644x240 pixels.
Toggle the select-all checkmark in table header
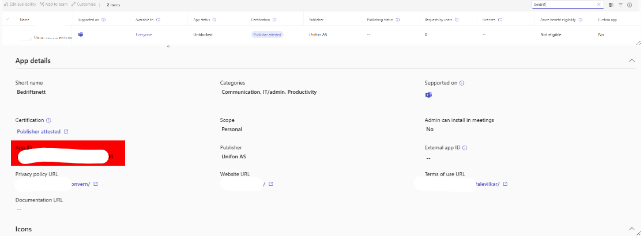(7, 20)
